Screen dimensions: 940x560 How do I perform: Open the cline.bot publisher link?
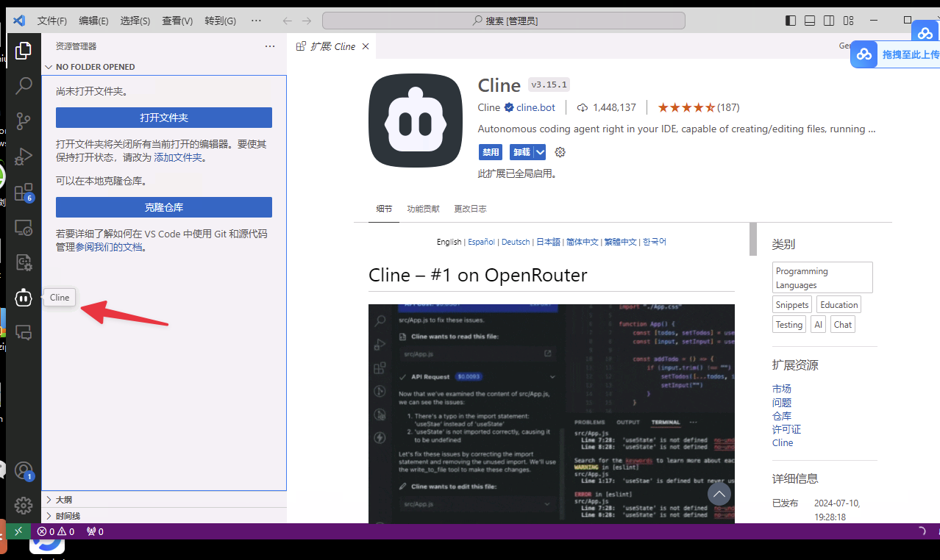(x=535, y=107)
